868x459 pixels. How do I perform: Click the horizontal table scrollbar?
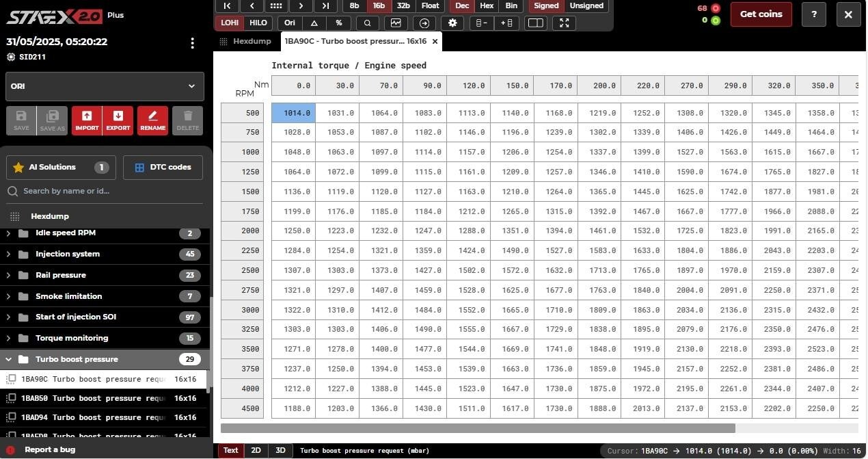click(478, 428)
